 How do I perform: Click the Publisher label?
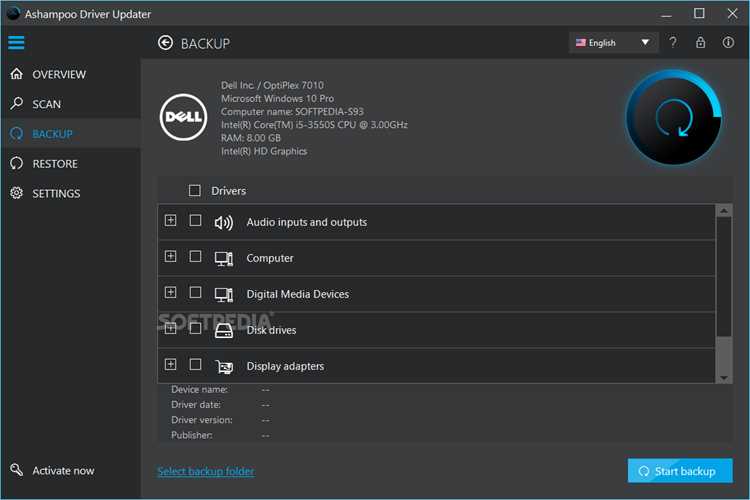tap(192, 435)
